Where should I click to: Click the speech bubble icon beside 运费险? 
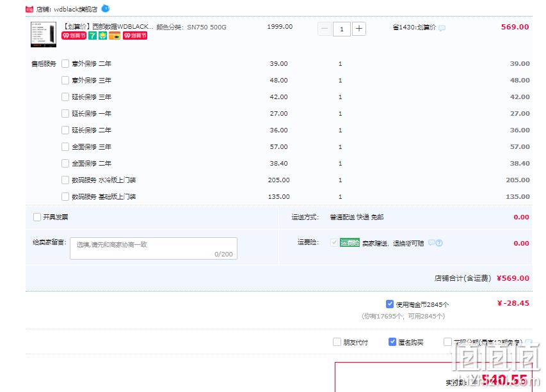point(432,242)
